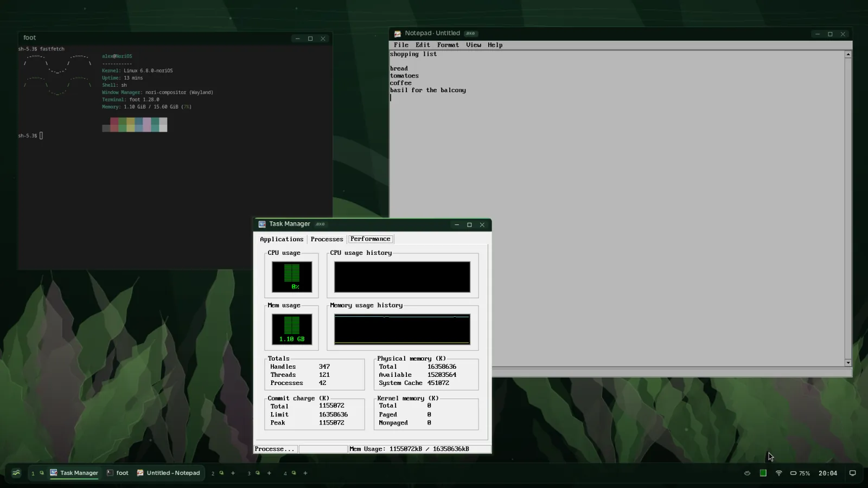The image size is (868, 488).
Task: Click 'basil for the balcony' line in Notepad
Action: (x=428, y=90)
